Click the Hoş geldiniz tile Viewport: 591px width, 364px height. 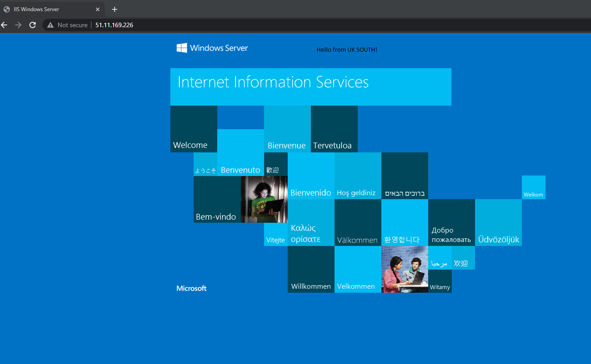(358, 176)
